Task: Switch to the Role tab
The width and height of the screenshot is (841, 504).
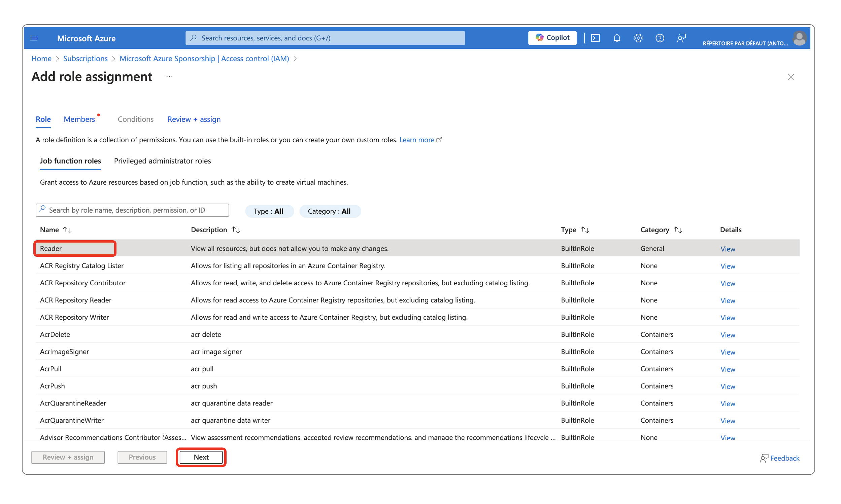Action: tap(43, 119)
